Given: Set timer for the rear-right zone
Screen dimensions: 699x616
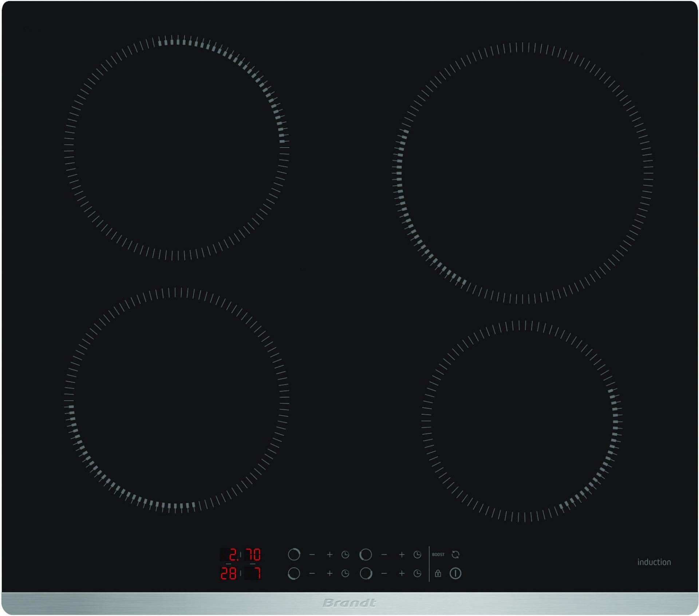Looking at the screenshot, I should (x=417, y=554).
